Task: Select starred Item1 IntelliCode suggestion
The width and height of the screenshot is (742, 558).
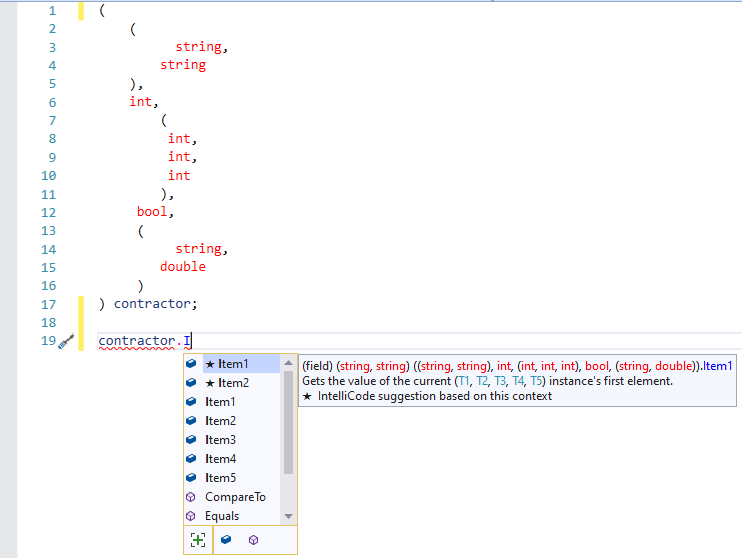Action: (241, 363)
